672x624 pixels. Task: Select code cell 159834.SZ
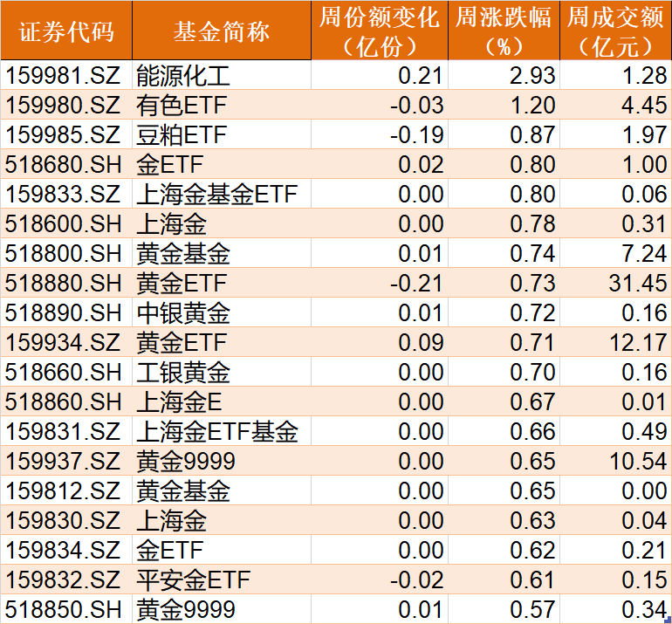click(x=66, y=550)
